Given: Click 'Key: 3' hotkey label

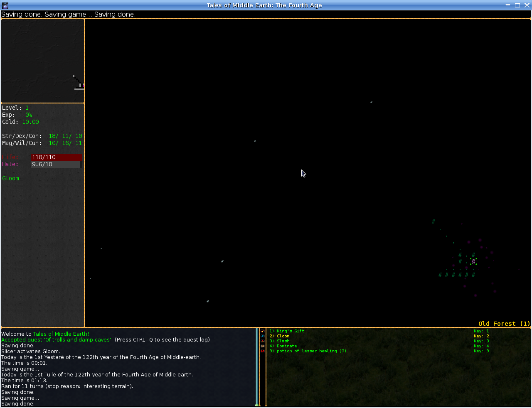Looking at the screenshot, I should coord(481,341).
